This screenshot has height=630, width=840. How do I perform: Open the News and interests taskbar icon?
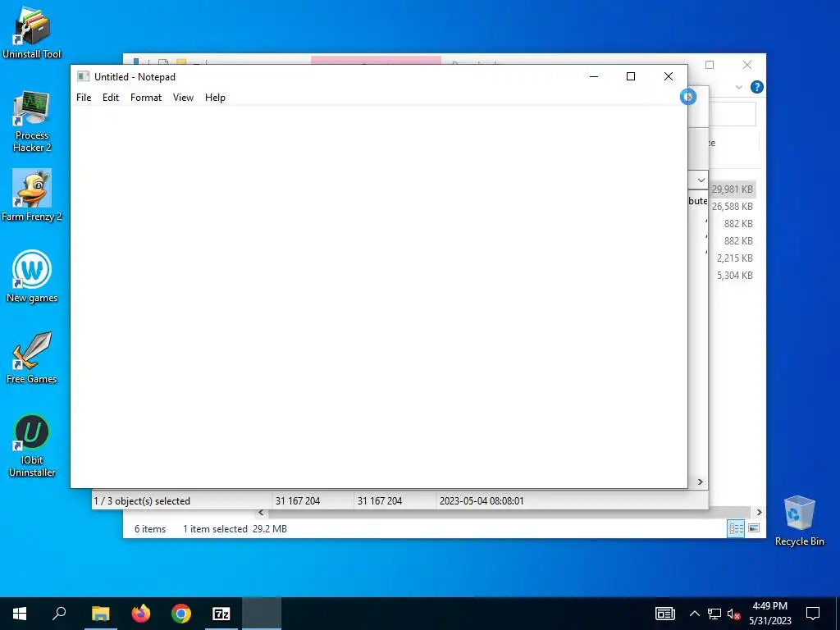coord(664,614)
